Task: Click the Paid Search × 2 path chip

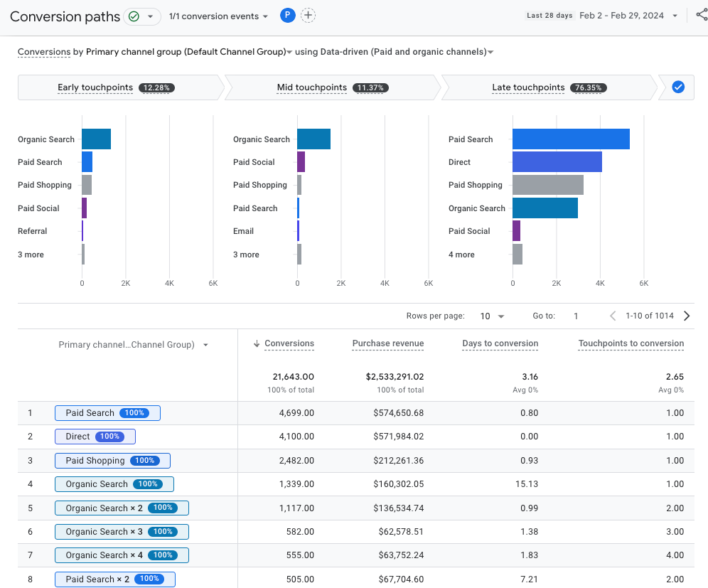Action: tap(115, 579)
